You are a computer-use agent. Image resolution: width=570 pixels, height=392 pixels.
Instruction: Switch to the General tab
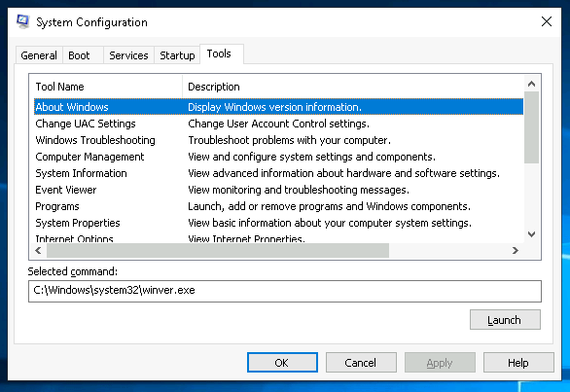coord(39,55)
